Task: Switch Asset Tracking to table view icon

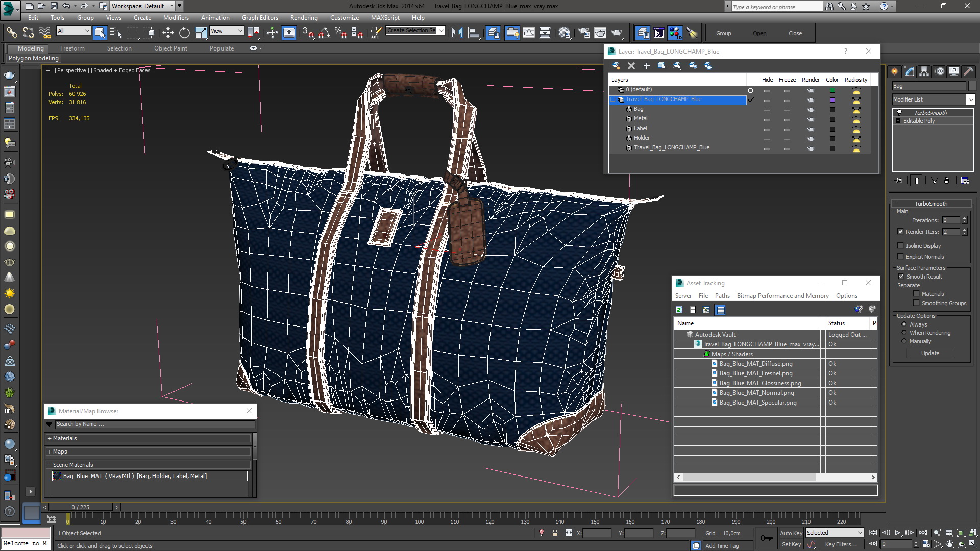Action: pyautogui.click(x=720, y=310)
